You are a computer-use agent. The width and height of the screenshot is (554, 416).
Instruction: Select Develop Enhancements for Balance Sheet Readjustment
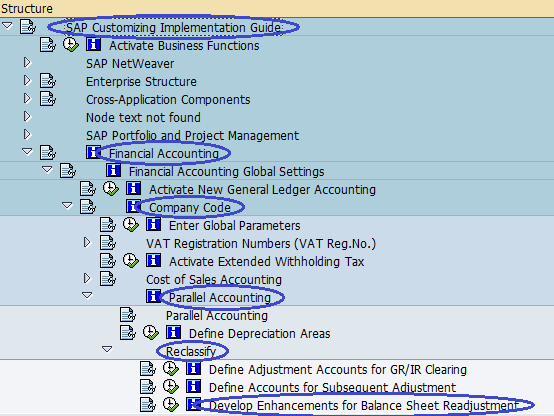364,405
